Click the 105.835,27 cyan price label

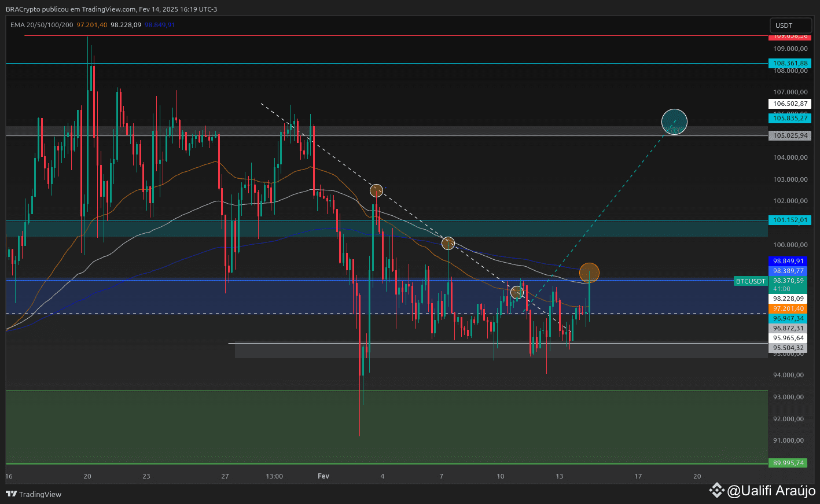(790, 118)
